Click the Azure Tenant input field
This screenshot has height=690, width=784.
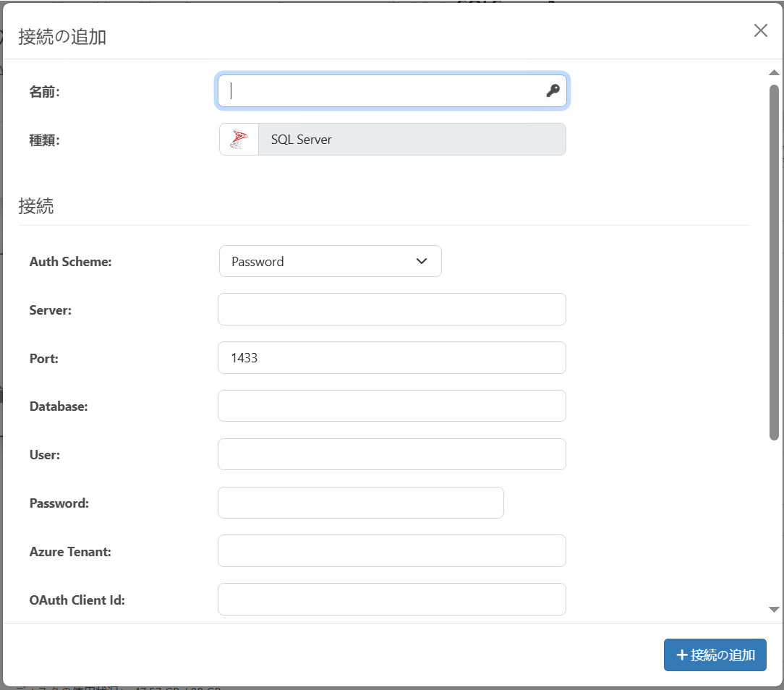[x=392, y=550]
